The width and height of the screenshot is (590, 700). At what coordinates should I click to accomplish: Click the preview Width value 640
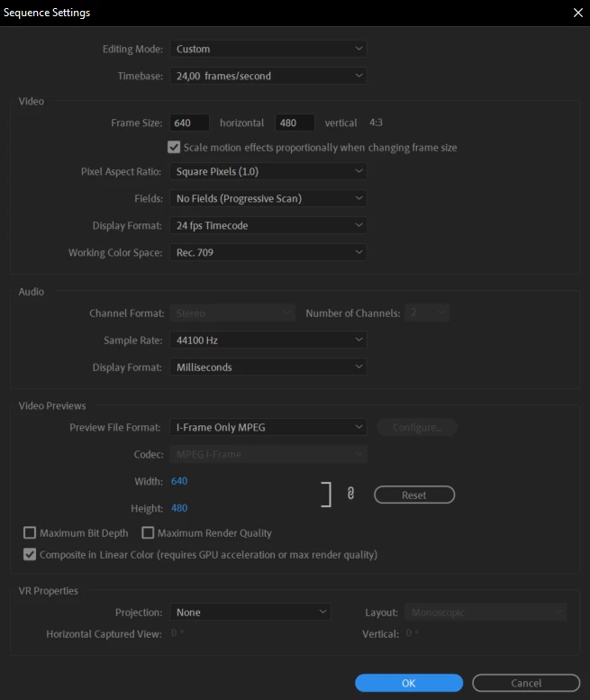179,481
